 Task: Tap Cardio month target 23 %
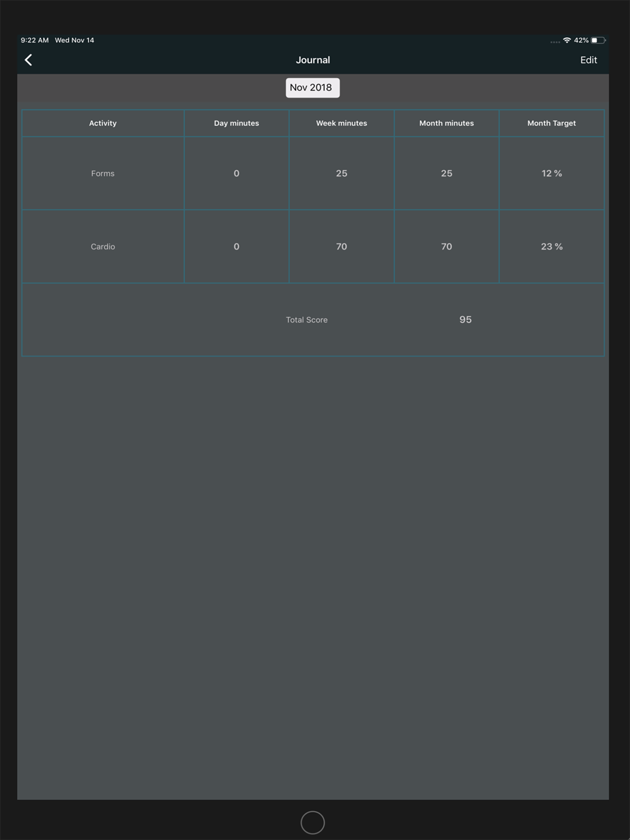551,247
